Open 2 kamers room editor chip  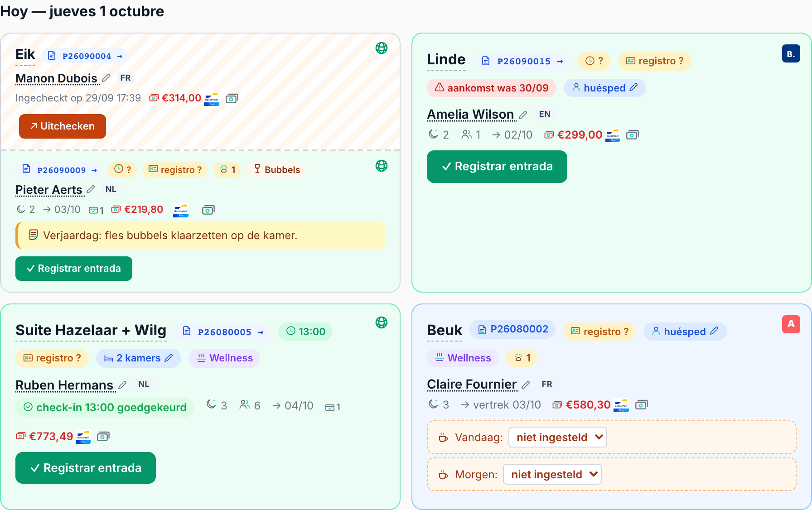(139, 358)
